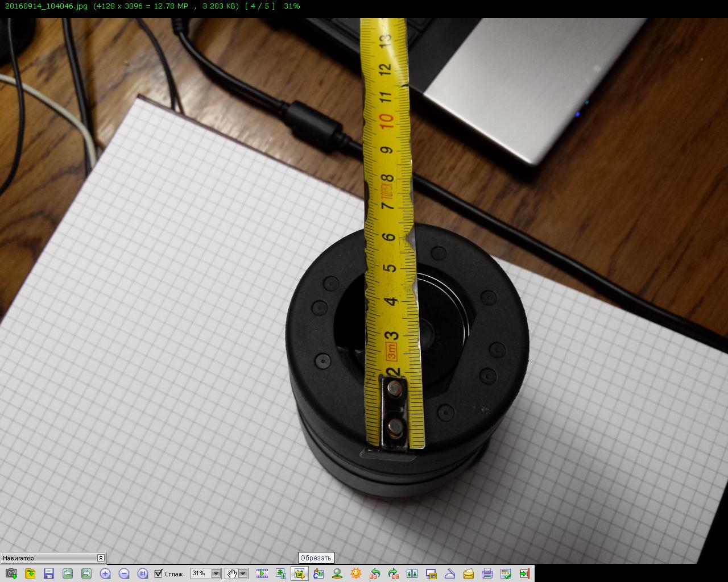The height and width of the screenshot is (582, 728).
Task: Rotate the image left
Action: coord(375,573)
